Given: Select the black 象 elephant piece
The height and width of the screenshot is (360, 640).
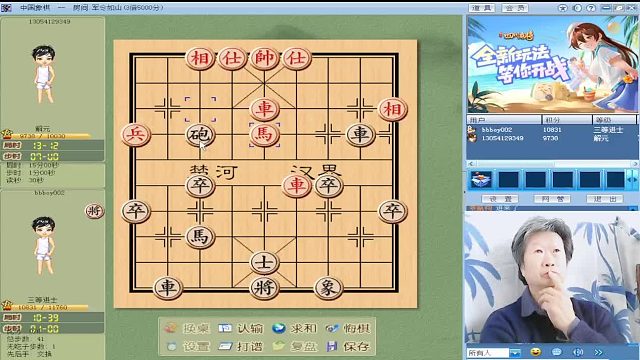Looking at the screenshot, I should click(x=328, y=288).
